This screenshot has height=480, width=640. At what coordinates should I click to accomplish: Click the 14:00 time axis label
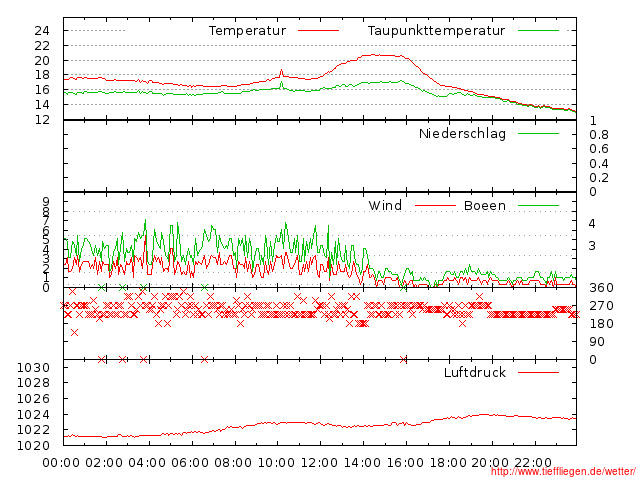point(362,463)
